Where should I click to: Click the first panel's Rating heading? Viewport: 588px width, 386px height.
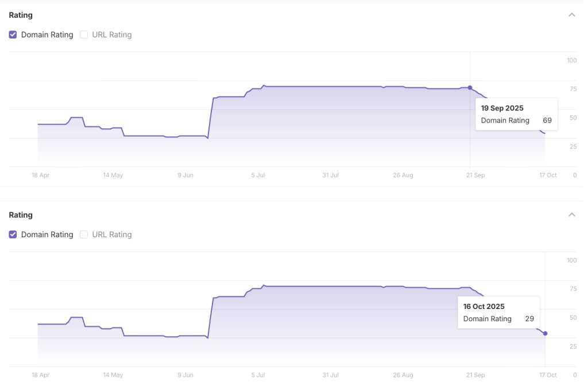[x=21, y=15]
